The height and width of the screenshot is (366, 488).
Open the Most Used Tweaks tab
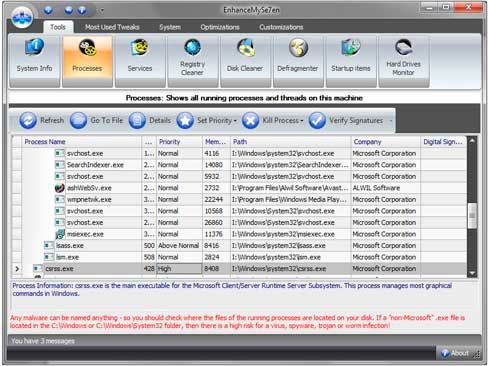tap(112, 27)
